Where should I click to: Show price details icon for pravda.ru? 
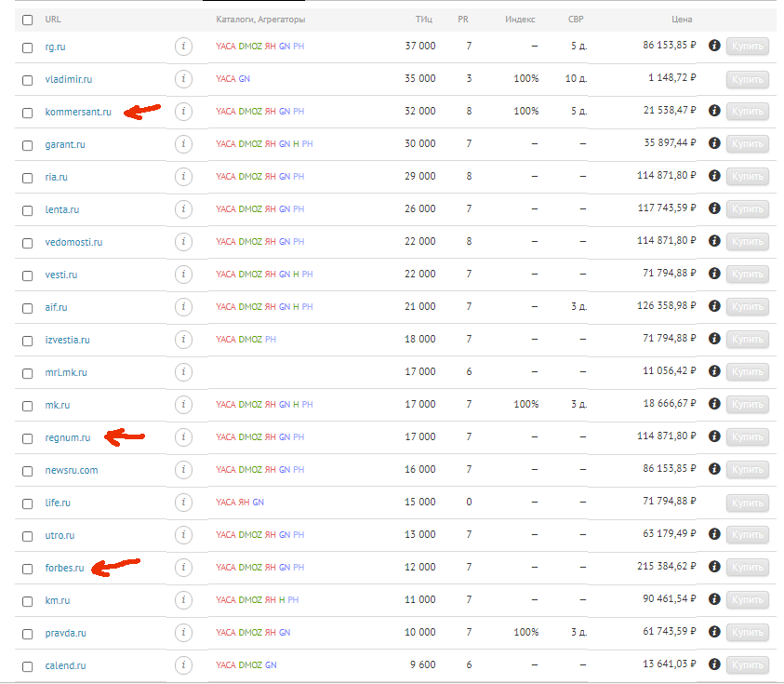(714, 632)
